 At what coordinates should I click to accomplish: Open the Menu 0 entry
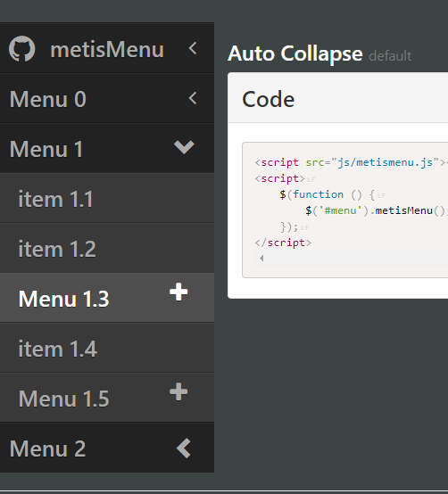coord(107,98)
